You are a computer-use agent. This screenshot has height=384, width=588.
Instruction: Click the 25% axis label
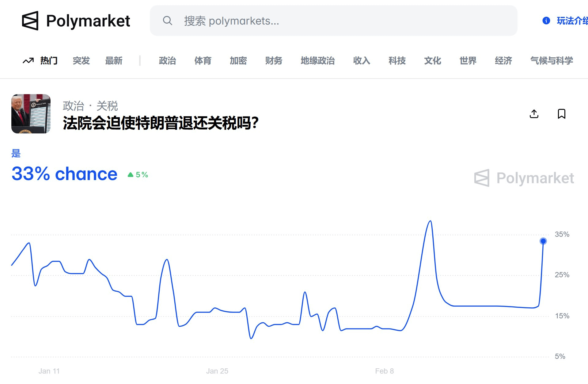pos(562,275)
